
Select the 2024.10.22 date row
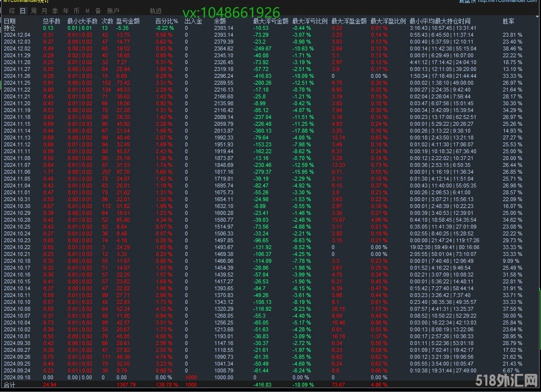(270, 248)
